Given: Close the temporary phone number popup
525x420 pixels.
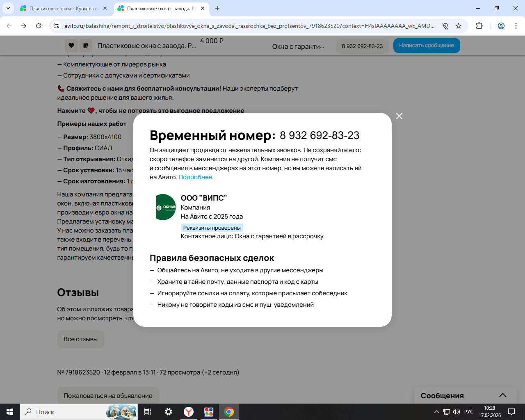Looking at the screenshot, I should 399,116.
